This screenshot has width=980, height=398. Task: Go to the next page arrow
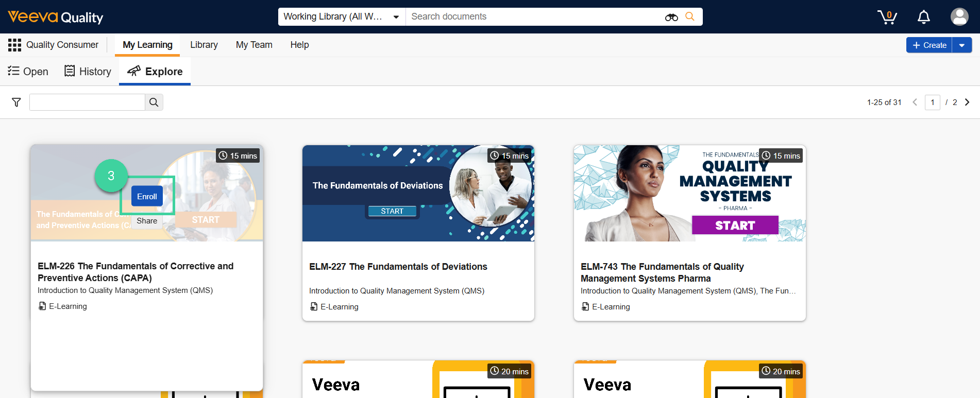click(967, 102)
